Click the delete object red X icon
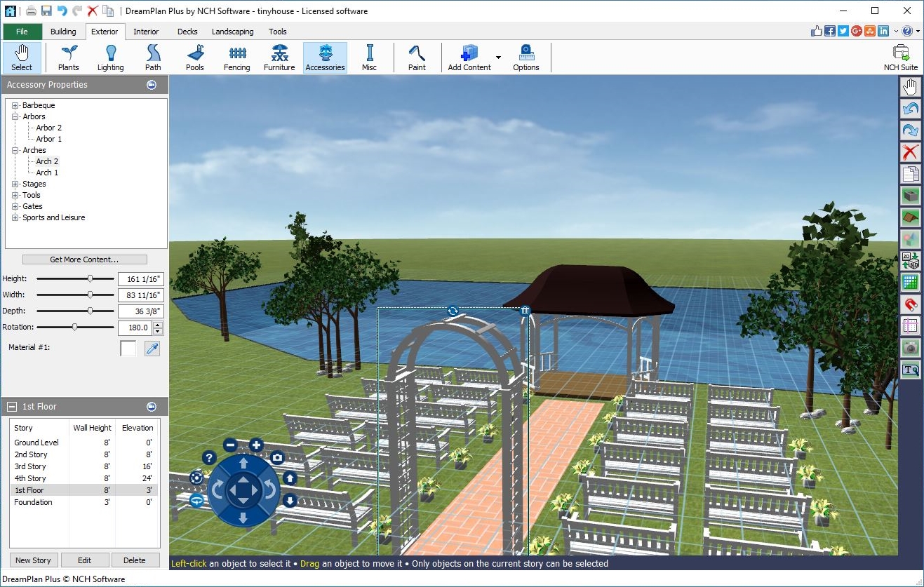924x587 pixels. tap(910, 152)
